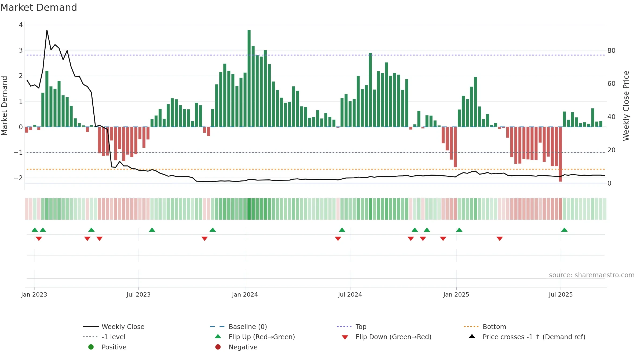Viewport: 644px width, 362px height.
Task: Click the 4 tick on the demand axis
Action: [21, 25]
